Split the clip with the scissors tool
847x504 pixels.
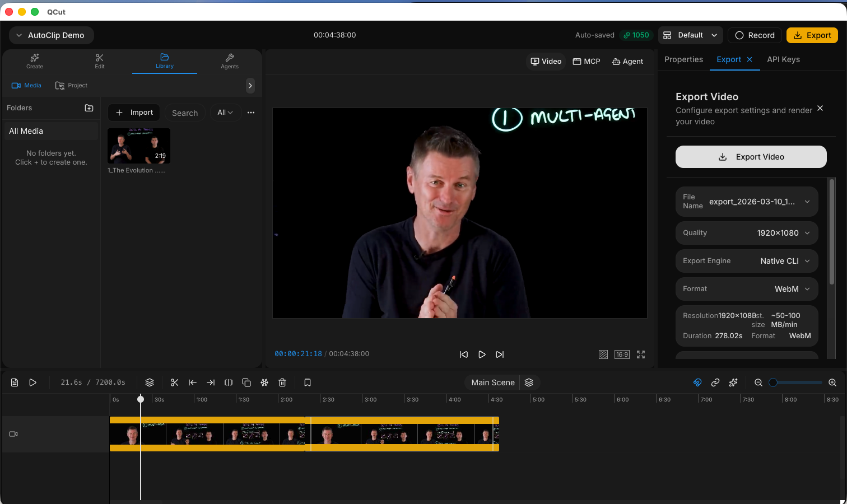pyautogui.click(x=174, y=382)
